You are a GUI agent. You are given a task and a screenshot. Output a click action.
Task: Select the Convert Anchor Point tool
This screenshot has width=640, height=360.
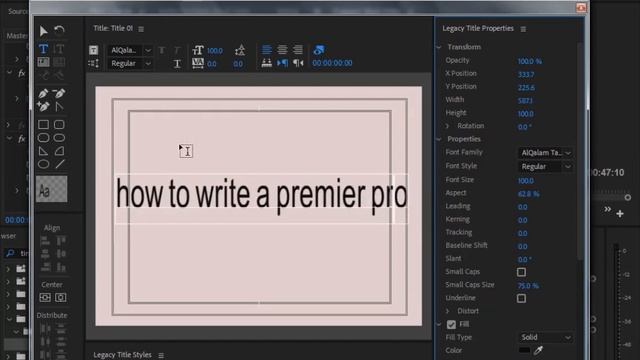(59, 107)
